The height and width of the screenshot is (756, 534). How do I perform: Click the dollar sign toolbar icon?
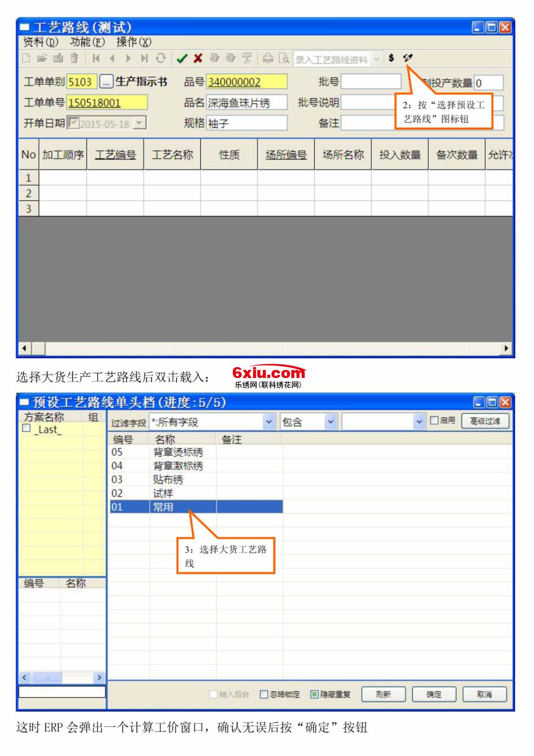click(x=391, y=58)
